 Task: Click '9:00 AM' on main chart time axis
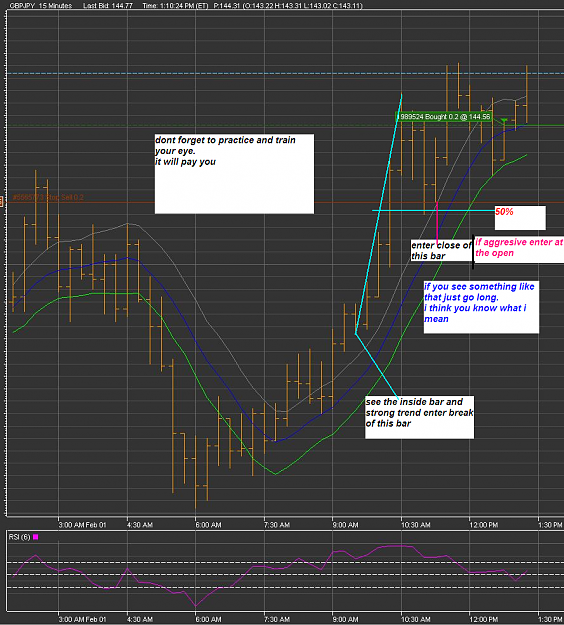tap(346, 525)
